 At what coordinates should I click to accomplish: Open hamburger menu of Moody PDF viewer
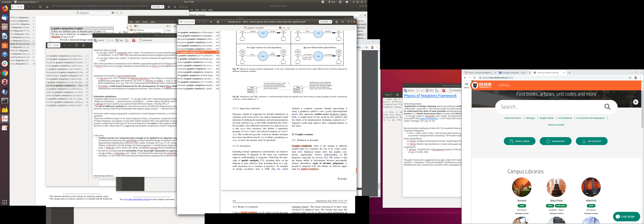343,22
